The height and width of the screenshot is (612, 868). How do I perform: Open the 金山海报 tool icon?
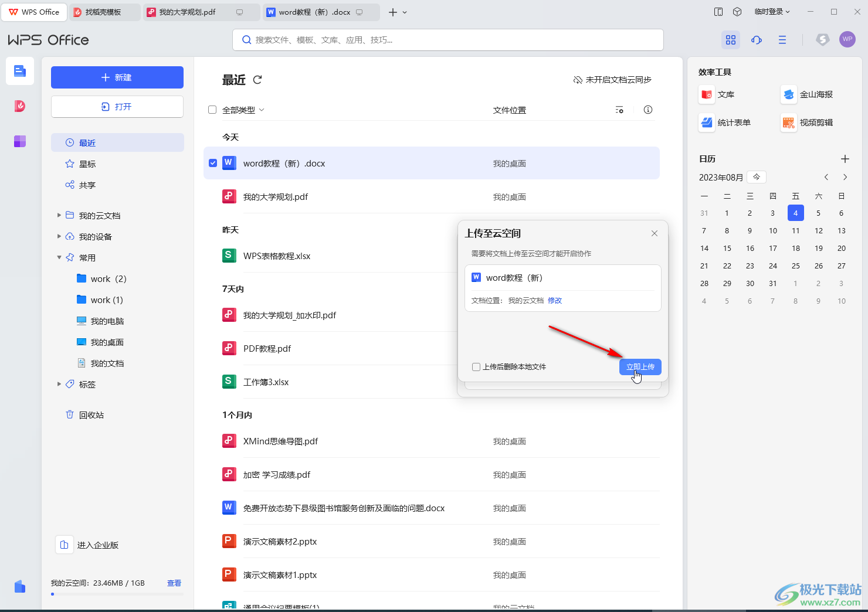(789, 94)
